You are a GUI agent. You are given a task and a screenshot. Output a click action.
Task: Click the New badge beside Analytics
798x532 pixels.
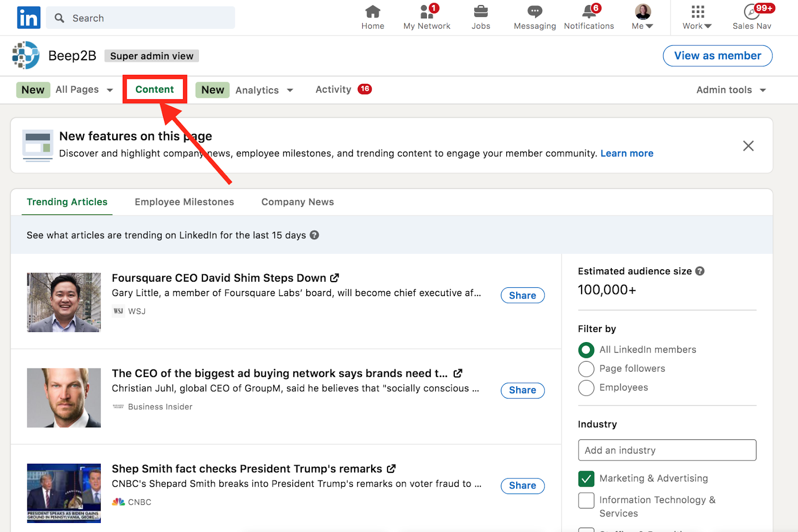(212, 90)
